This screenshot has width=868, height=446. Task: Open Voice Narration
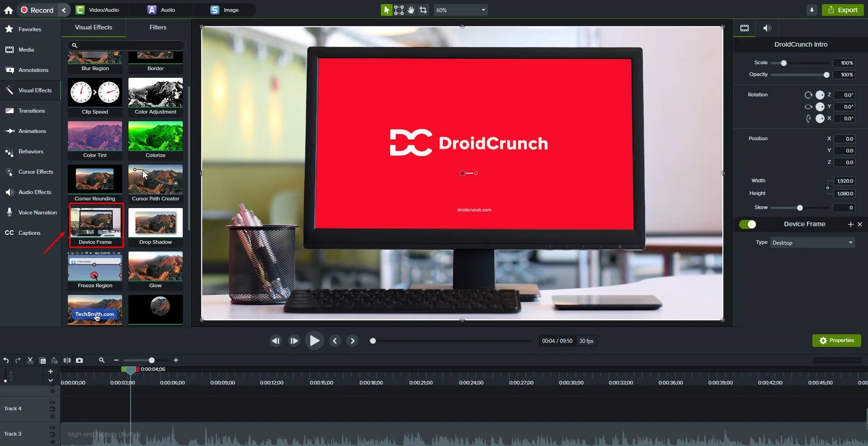pyautogui.click(x=30, y=213)
